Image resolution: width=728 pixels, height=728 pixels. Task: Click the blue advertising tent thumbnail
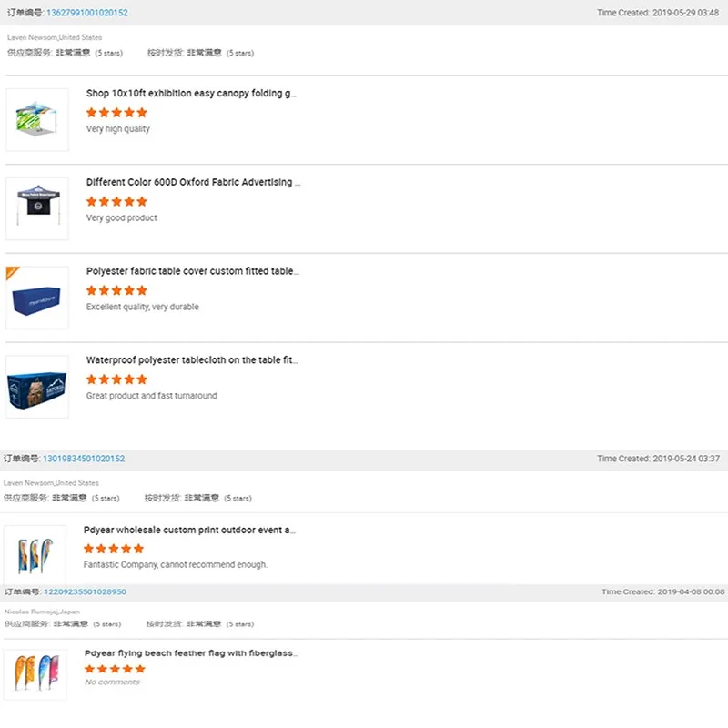37,208
